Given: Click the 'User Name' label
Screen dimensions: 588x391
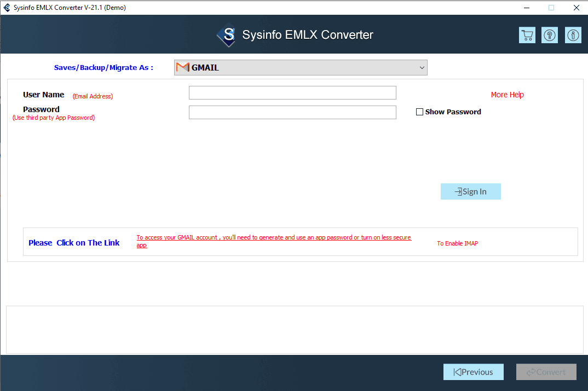Looking at the screenshot, I should pos(43,95).
